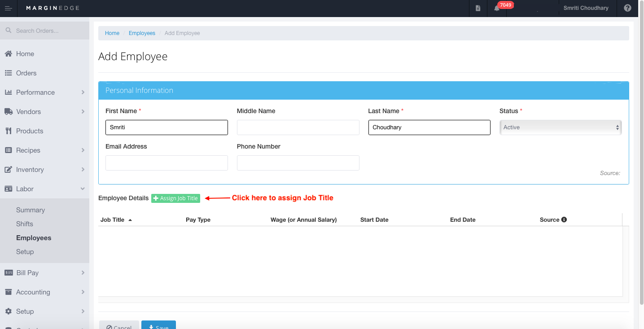Expand the Bill Pay menu chevron
Viewport: 644px width, 329px height.
[83, 273]
